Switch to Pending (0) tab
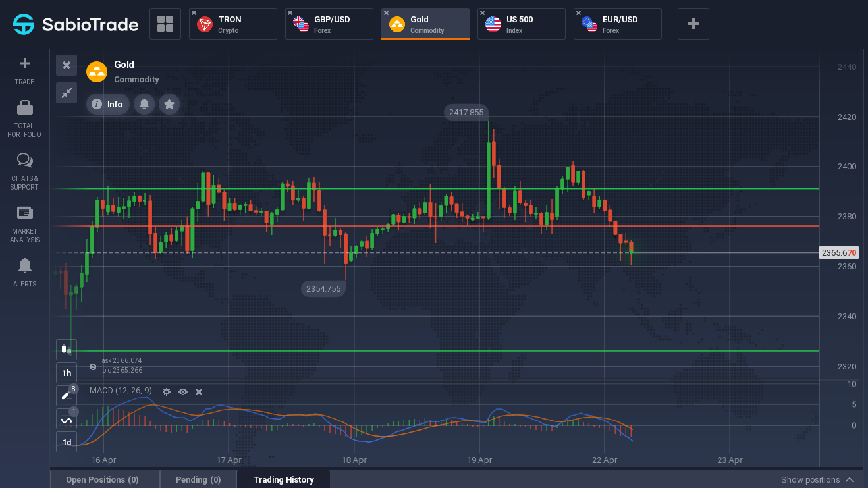The image size is (868, 488). coord(198,479)
